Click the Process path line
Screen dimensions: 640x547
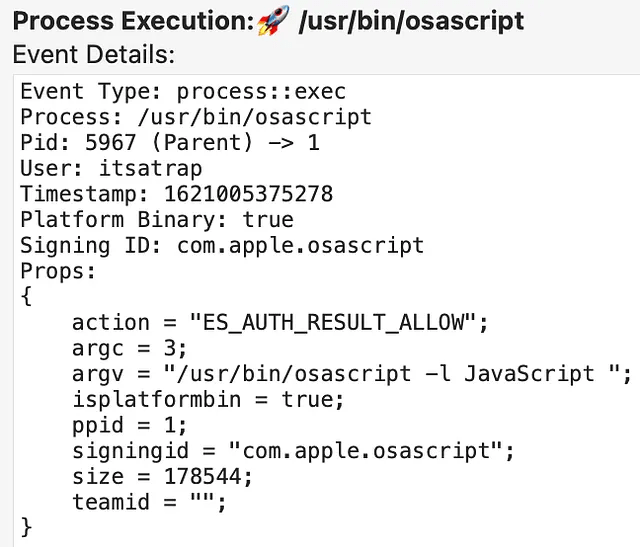(x=196, y=117)
